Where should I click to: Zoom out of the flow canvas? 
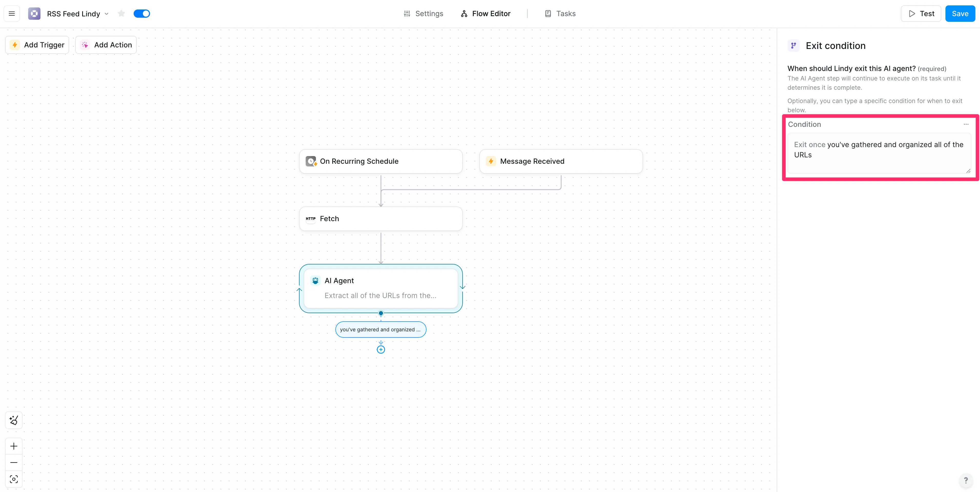pyautogui.click(x=14, y=462)
